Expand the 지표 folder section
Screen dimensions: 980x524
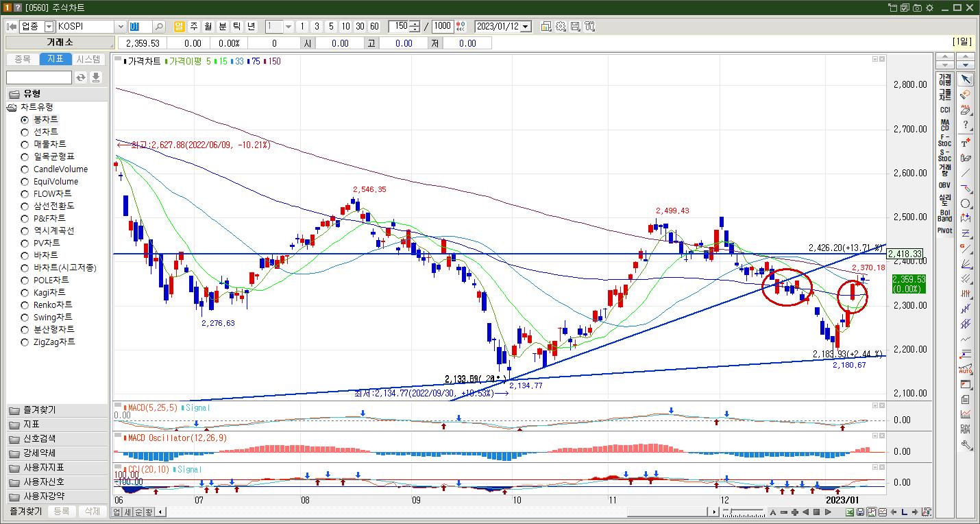pos(57,425)
